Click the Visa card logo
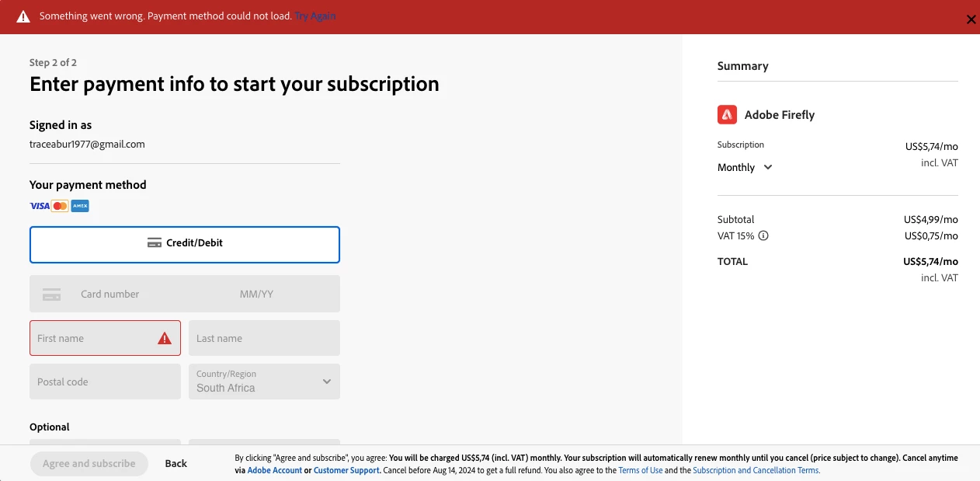The height and width of the screenshot is (481, 980). [x=39, y=206]
